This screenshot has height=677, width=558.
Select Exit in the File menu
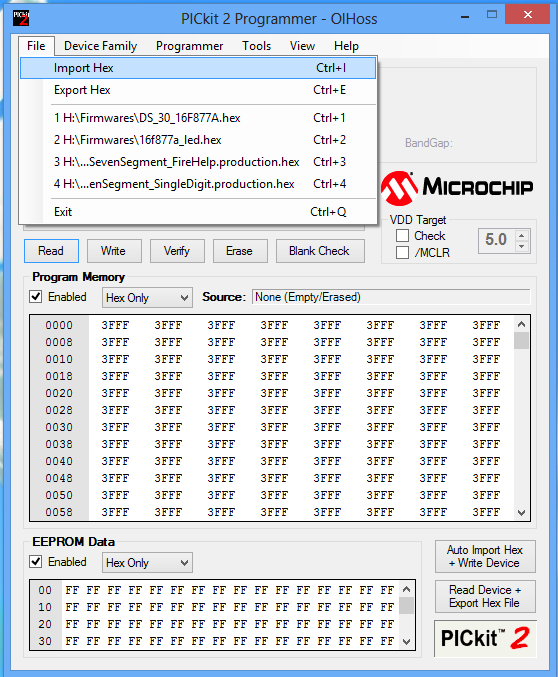coord(198,212)
